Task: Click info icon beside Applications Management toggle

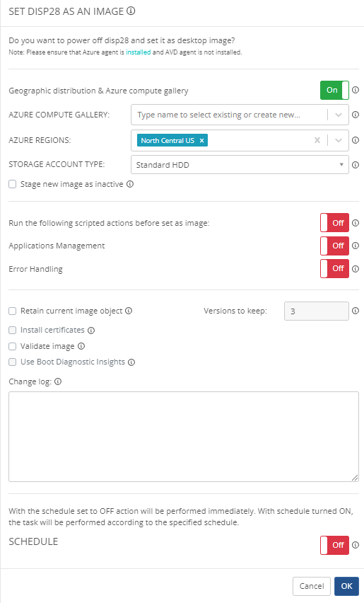Action: (356, 246)
